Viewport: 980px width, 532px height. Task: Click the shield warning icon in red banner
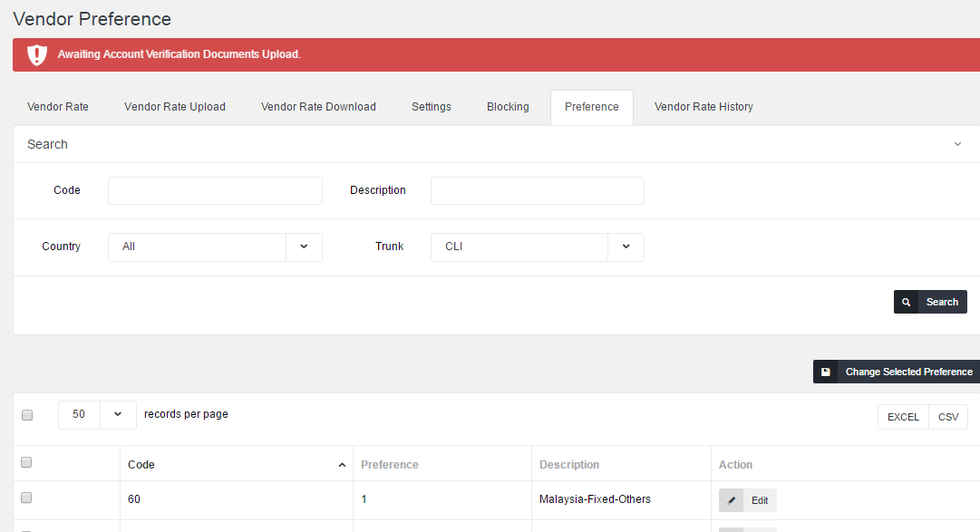coord(36,54)
